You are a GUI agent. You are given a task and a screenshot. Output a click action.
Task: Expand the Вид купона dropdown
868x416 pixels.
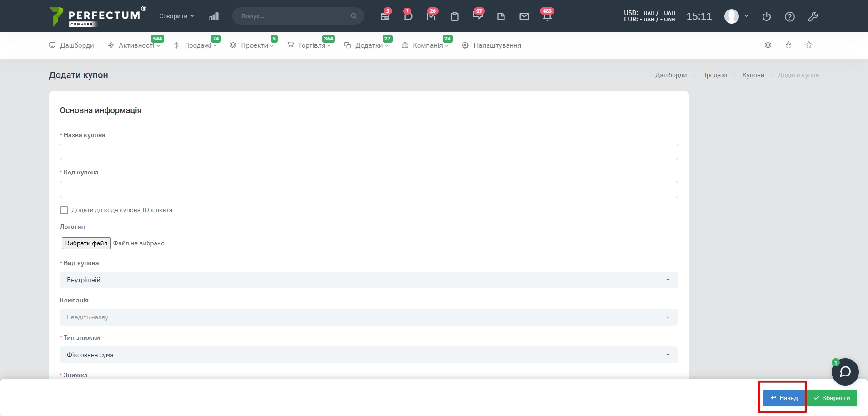(369, 280)
